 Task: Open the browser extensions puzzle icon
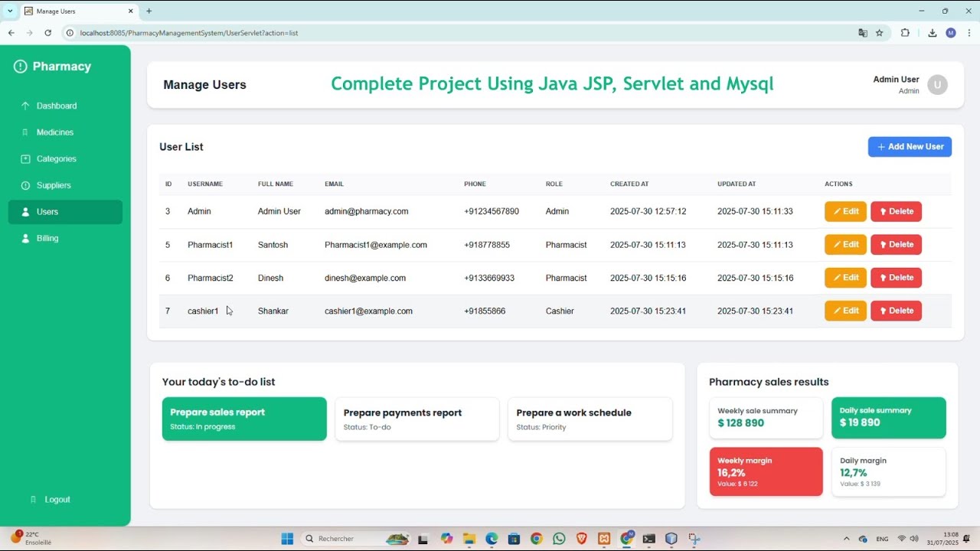pos(905,33)
